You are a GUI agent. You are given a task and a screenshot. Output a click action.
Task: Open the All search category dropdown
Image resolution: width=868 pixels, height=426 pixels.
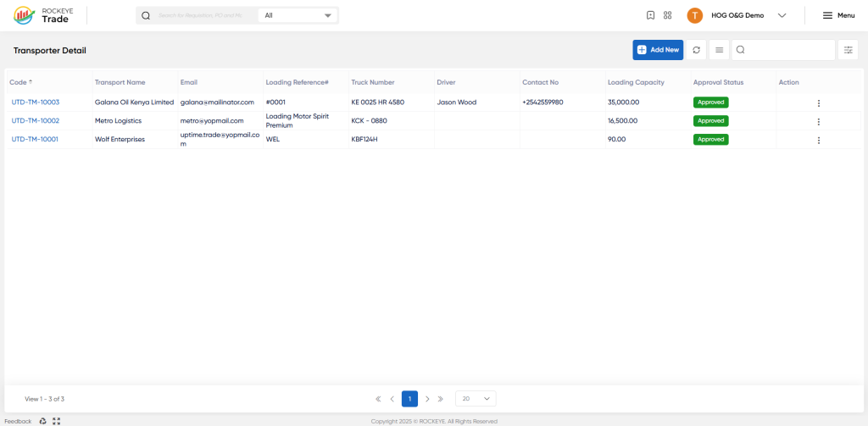[x=298, y=15]
